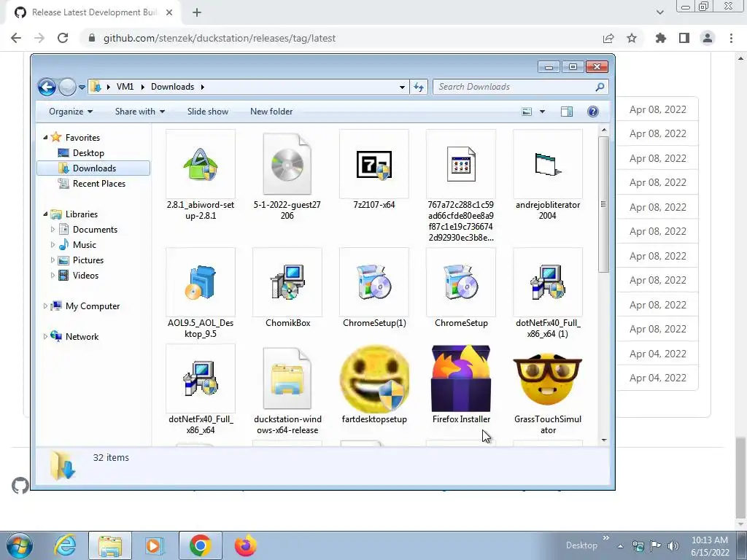Select the AOL9.5_AOL_Desktop_9.5 icon
The height and width of the screenshot is (560, 747).
(200, 282)
